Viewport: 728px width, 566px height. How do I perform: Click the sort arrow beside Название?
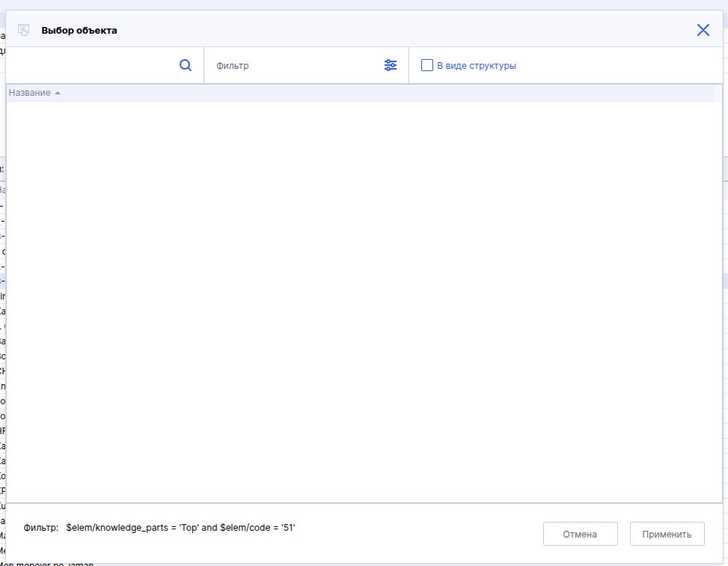click(58, 93)
